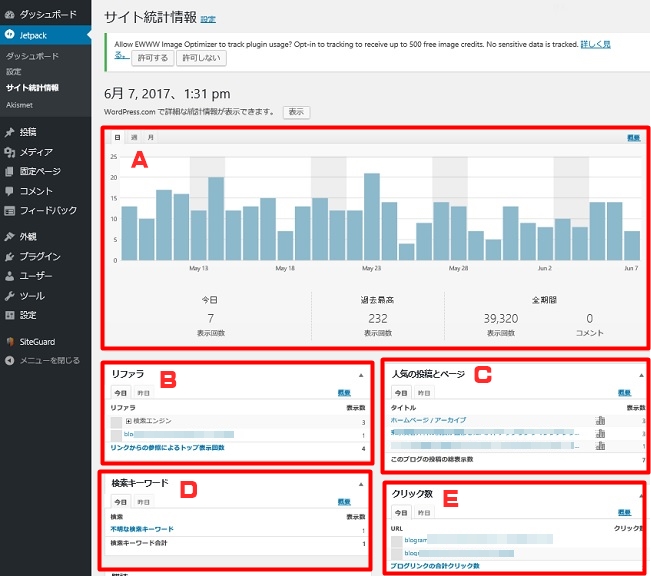This screenshot has height=576, width=651.
Task: Open 概要 link in 人気の投稿とページ panel
Action: click(624, 393)
